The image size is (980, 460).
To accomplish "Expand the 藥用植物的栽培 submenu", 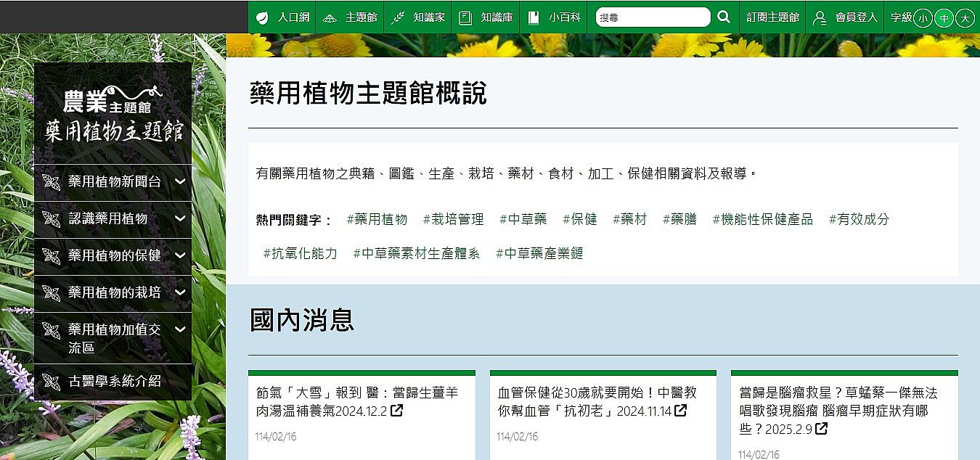I will [x=180, y=292].
